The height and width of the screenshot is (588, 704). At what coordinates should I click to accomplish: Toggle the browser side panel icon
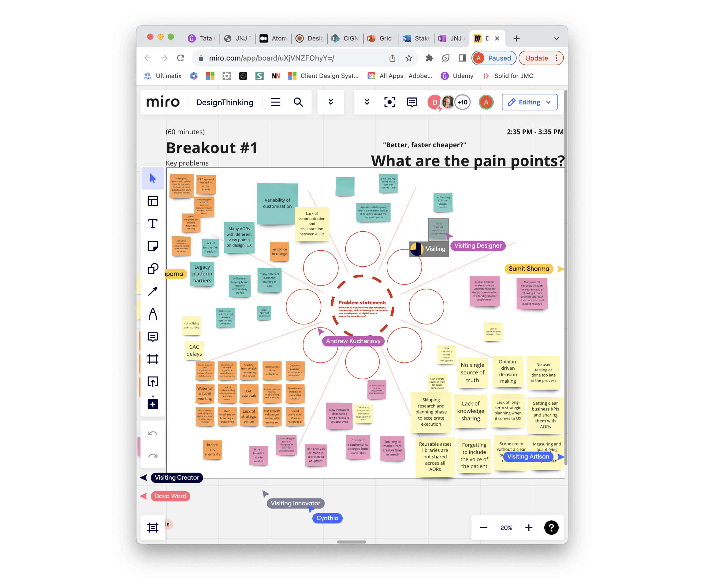click(462, 58)
